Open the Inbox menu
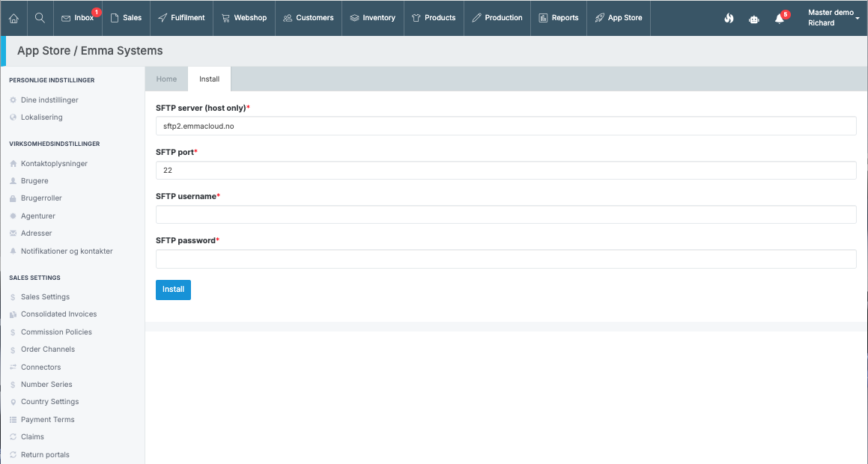 point(78,18)
